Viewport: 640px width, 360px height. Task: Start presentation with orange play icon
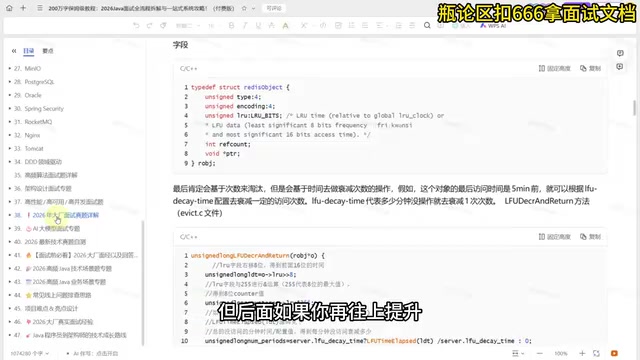[x=614, y=353]
